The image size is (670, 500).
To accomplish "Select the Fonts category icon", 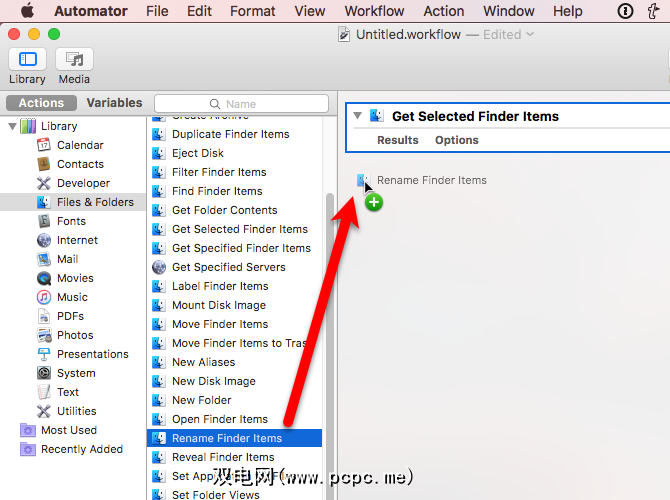I will [44, 221].
